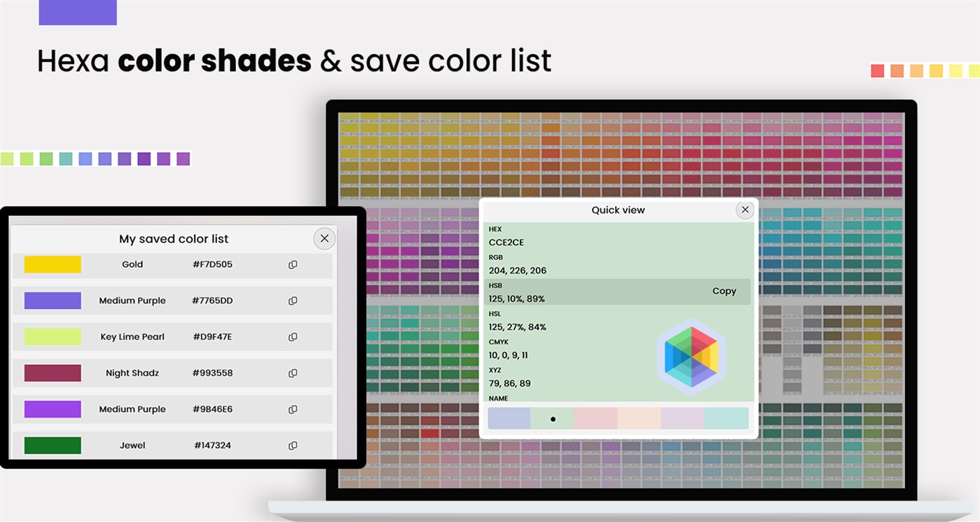
Task: Copy the Key Lime Pearl hex code
Action: tap(293, 336)
